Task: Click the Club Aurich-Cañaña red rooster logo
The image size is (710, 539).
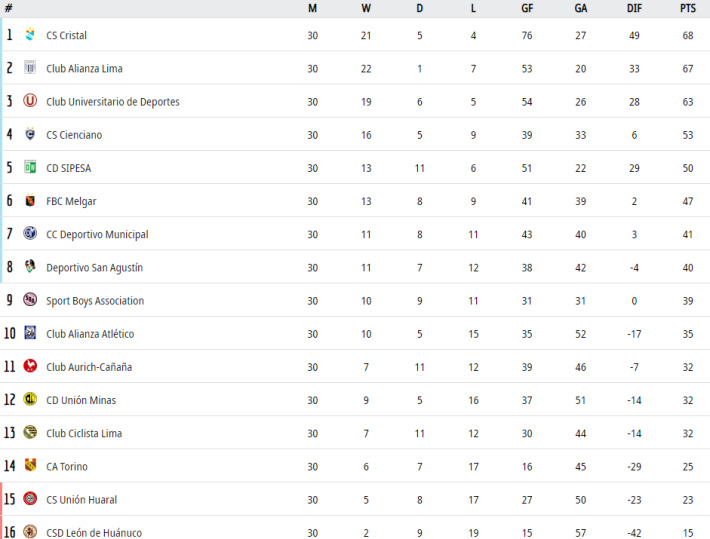Action: point(30,366)
